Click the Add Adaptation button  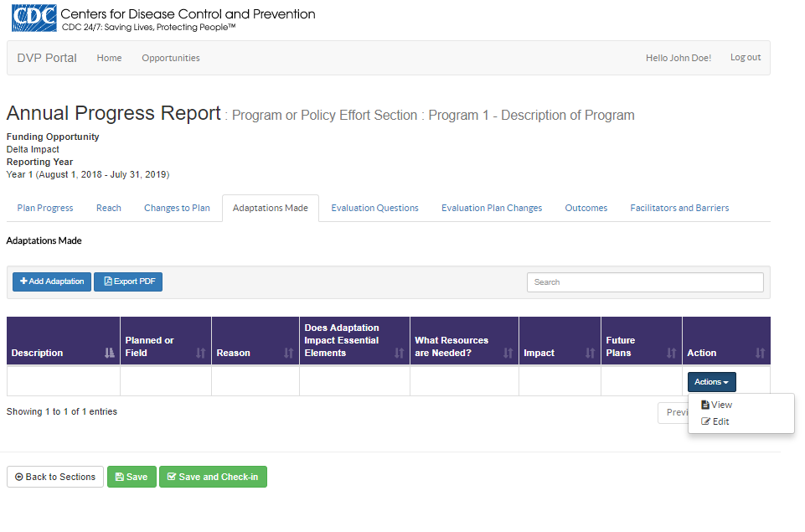pos(52,281)
